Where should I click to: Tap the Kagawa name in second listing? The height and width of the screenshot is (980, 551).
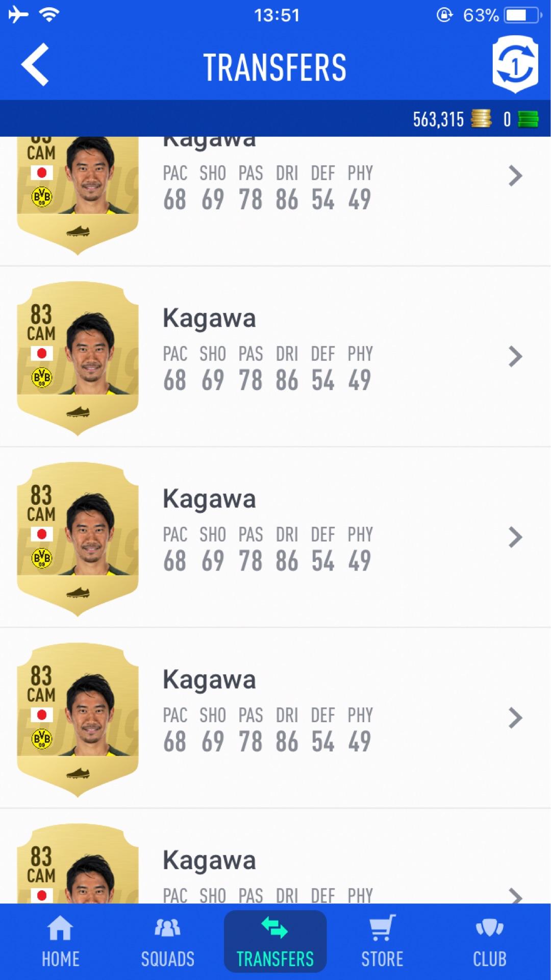pyautogui.click(x=209, y=318)
